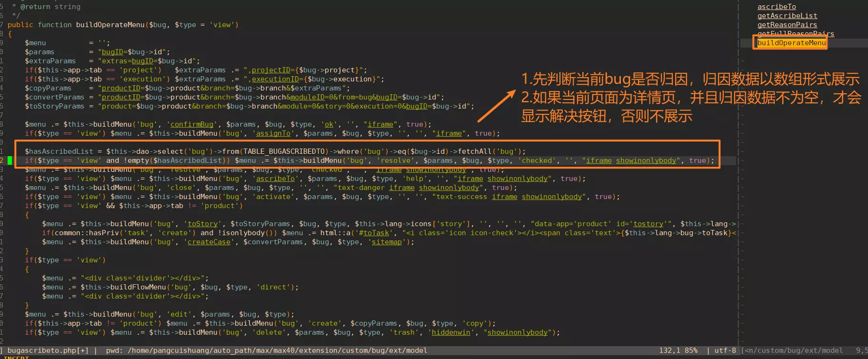Select buildOperateMenu in the tag list

[x=791, y=43]
